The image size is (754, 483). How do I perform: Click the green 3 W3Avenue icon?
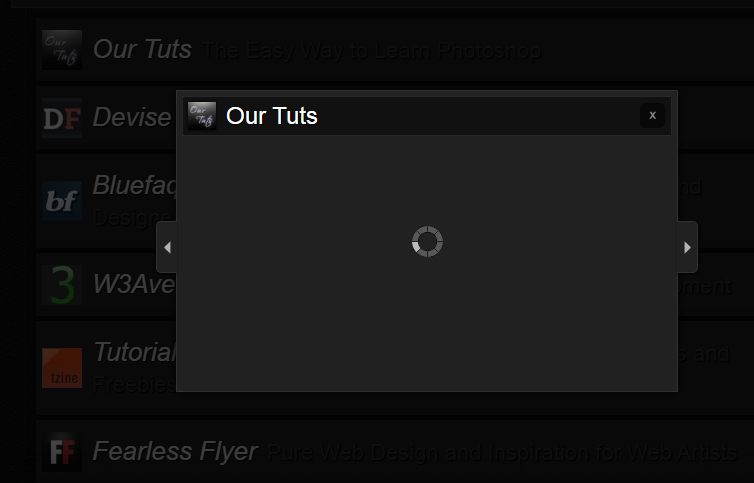pos(62,285)
